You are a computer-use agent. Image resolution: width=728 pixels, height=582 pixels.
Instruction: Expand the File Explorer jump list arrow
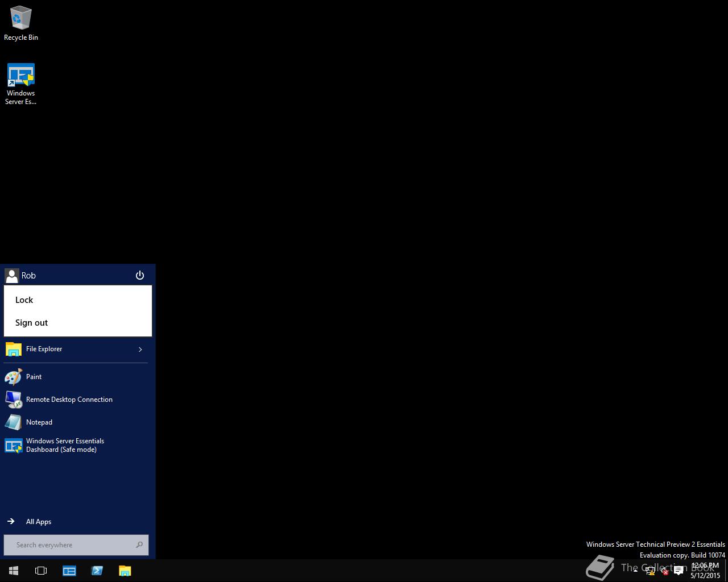click(140, 349)
